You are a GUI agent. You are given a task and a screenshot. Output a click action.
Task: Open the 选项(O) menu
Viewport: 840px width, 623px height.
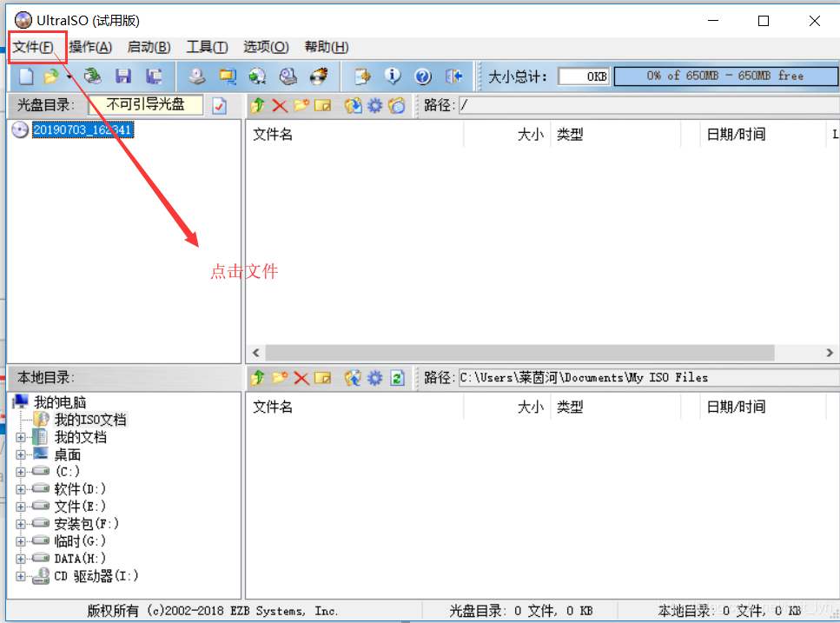click(x=267, y=47)
